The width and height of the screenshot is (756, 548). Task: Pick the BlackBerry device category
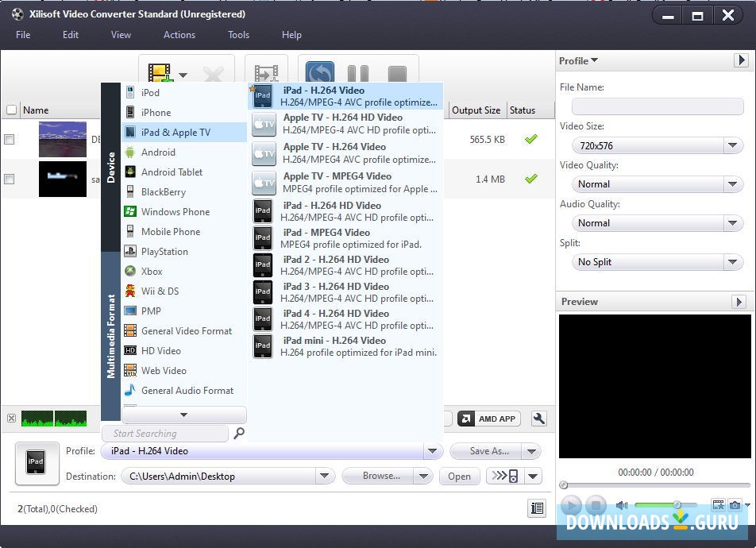[183, 192]
